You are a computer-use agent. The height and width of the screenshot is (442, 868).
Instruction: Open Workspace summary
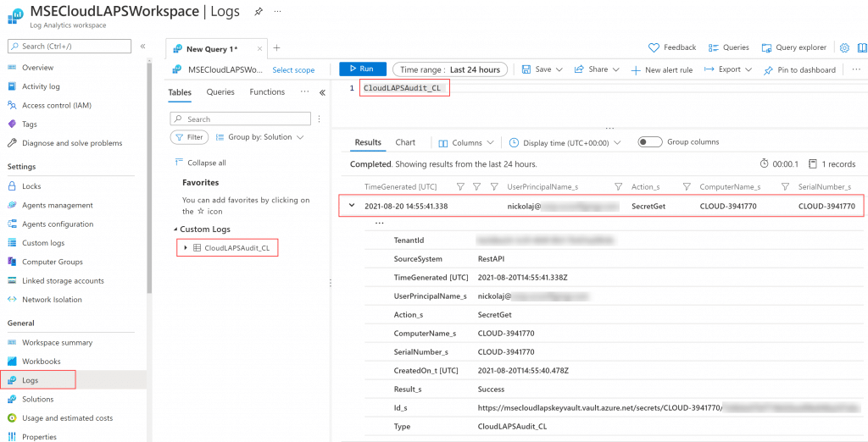(57, 342)
